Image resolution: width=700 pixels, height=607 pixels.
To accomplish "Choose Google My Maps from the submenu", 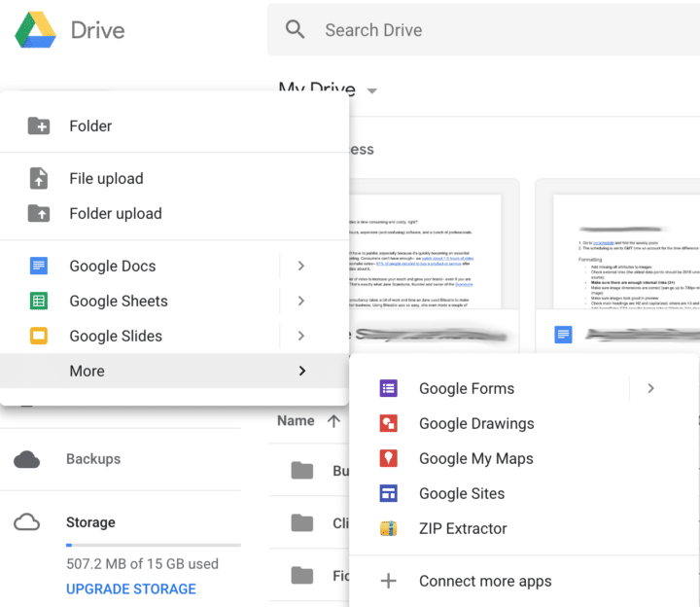I will pyautogui.click(x=524, y=458).
